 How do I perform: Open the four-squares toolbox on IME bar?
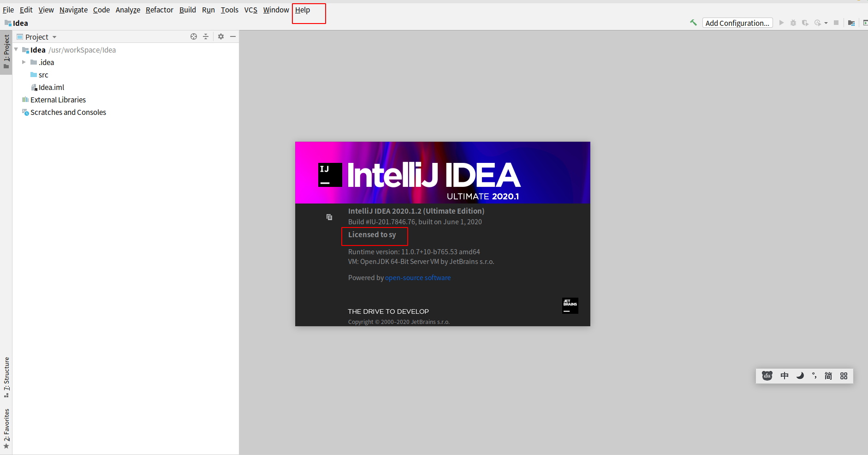click(x=844, y=376)
